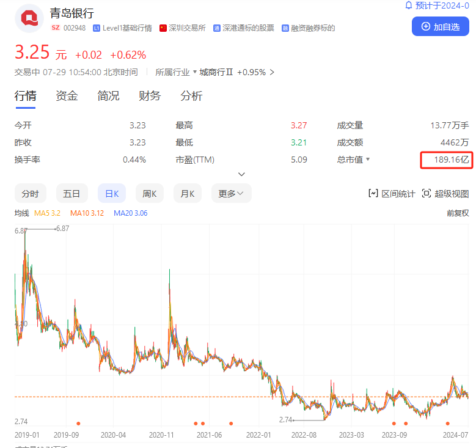Add stock with 加自选 button
This screenshot has width=476, height=448.
point(440,26)
